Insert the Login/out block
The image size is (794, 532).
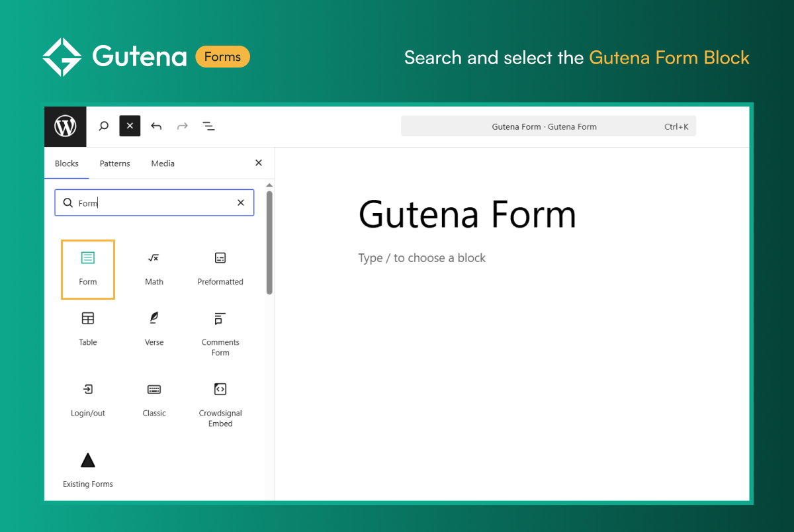click(88, 400)
